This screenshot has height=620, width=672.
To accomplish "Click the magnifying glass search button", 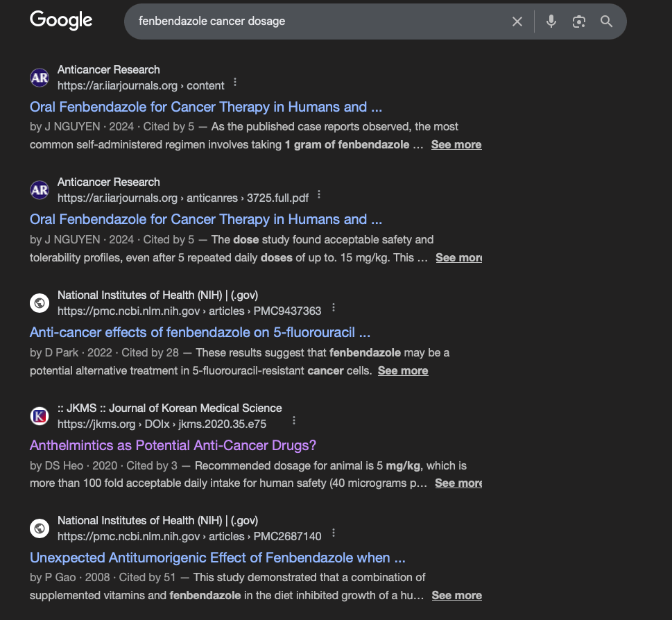I will (607, 21).
